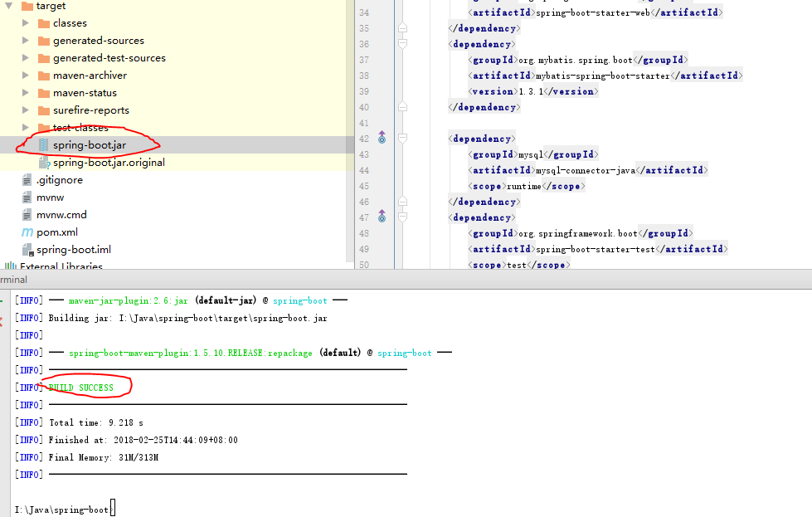The image size is (812, 517).
Task: Click the mvnw file icon
Action: [x=27, y=198]
